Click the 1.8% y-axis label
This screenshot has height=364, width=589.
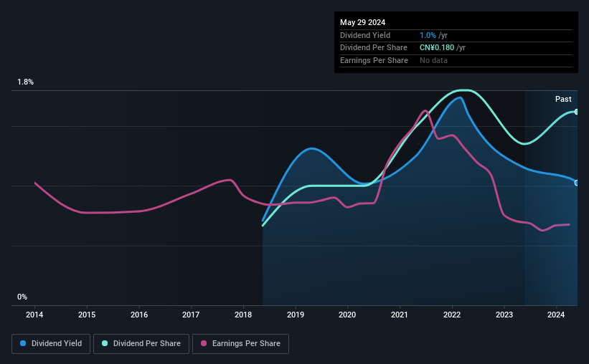(26, 82)
